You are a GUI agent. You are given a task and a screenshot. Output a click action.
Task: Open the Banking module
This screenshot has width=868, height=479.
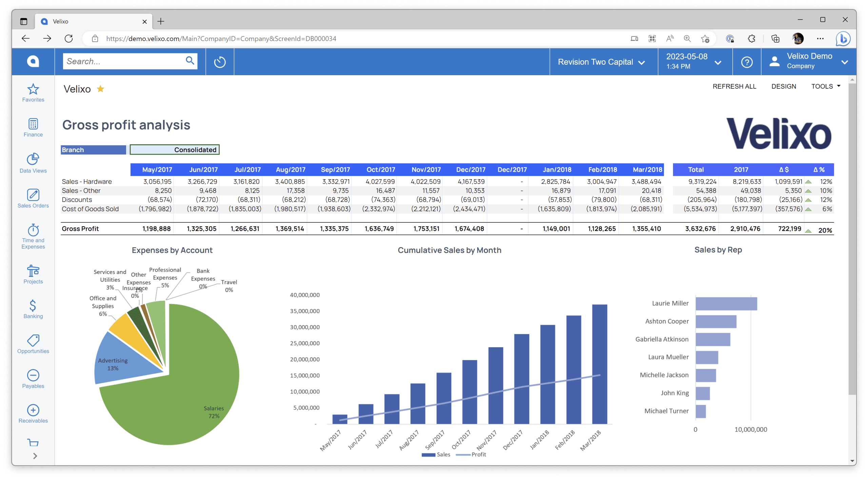coord(33,309)
